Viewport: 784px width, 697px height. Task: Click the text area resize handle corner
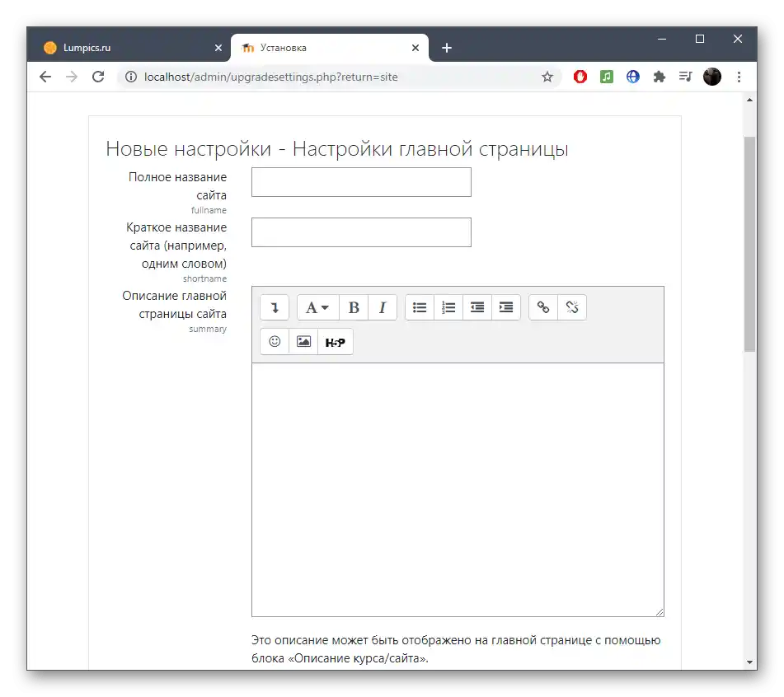point(660,612)
